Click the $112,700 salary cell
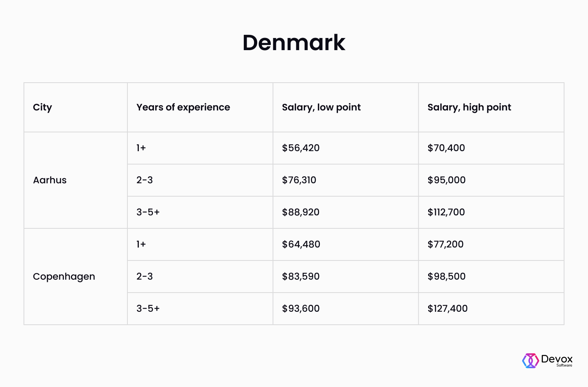588x387 pixels. tap(446, 212)
